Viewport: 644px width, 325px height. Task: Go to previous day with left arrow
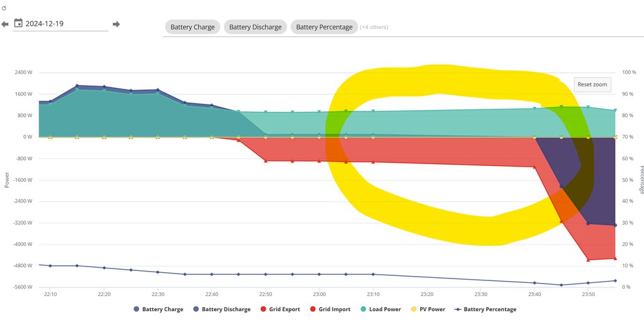5,25
